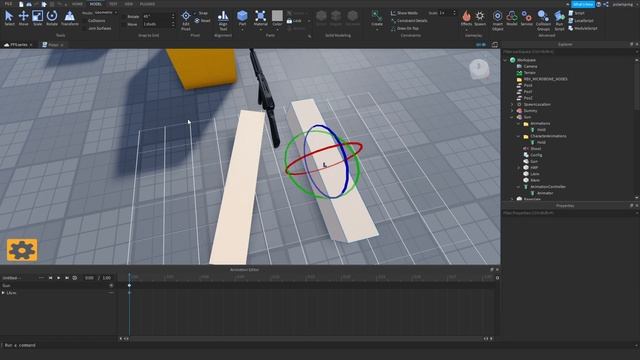Screen dimensions: 640x360
Task: Open the Mode dropdown
Action: [105, 13]
